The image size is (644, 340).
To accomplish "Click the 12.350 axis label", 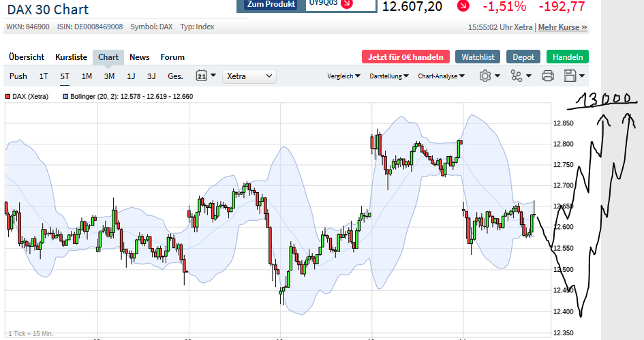I will (564, 333).
